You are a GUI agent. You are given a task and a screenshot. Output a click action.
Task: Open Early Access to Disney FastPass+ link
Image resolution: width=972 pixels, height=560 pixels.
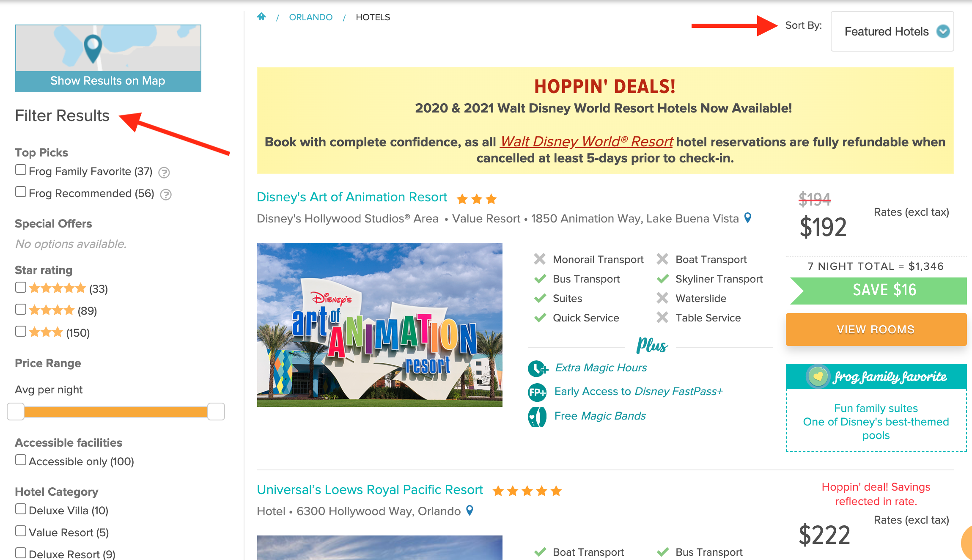[x=639, y=392]
